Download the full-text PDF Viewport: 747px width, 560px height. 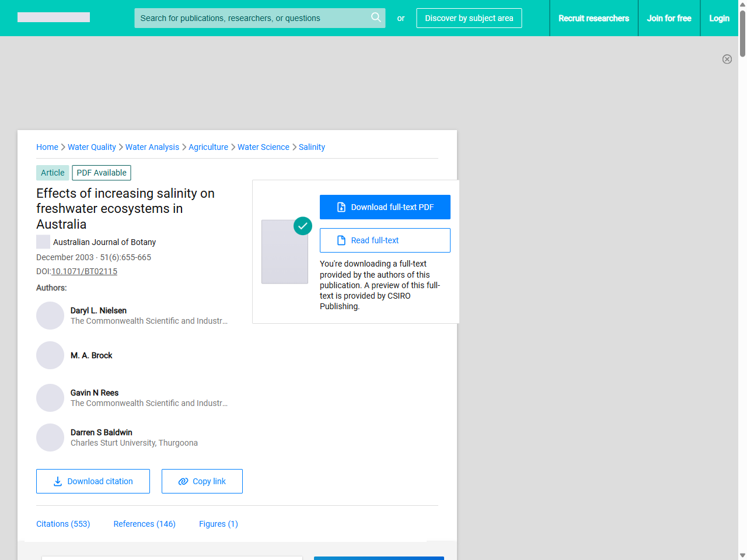click(385, 207)
